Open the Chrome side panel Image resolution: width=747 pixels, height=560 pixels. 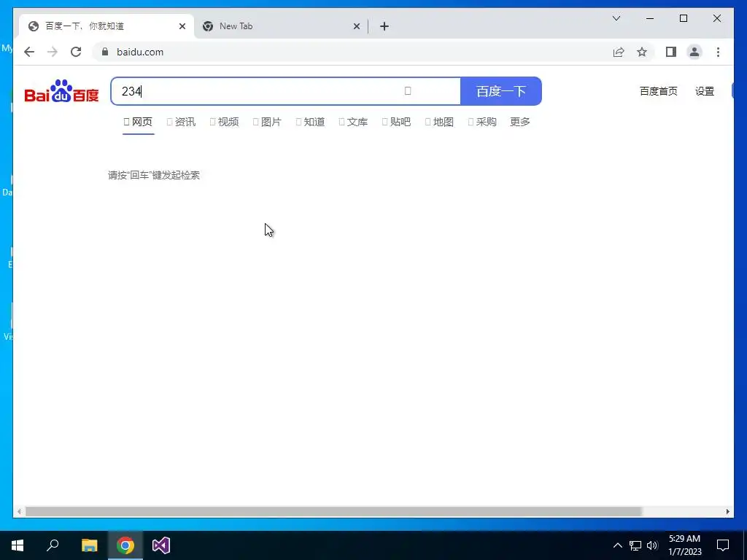tap(671, 52)
